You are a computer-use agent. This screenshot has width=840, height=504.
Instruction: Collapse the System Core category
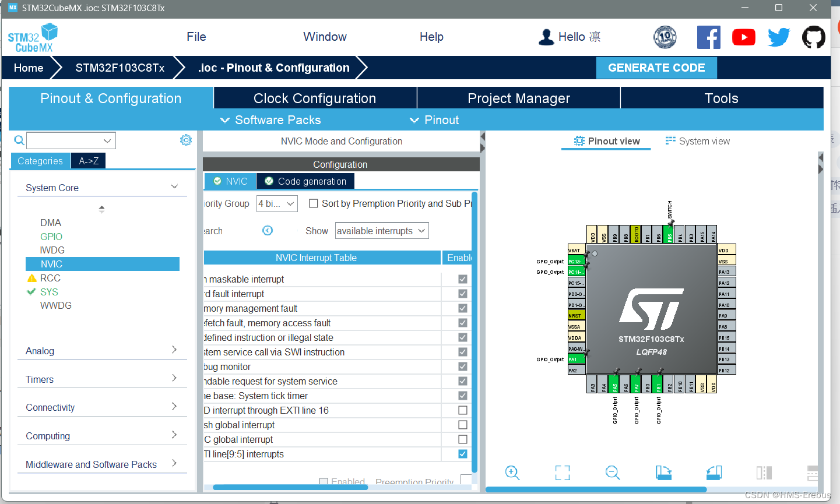point(174,186)
